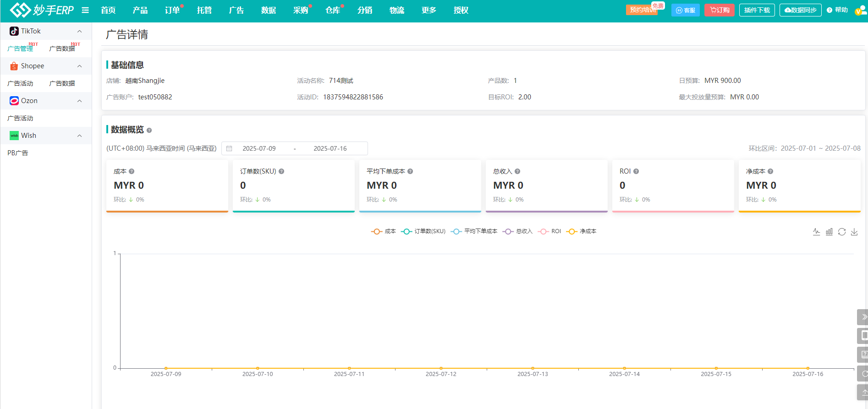Toggle 净成本 series in chart legend

coord(581,231)
